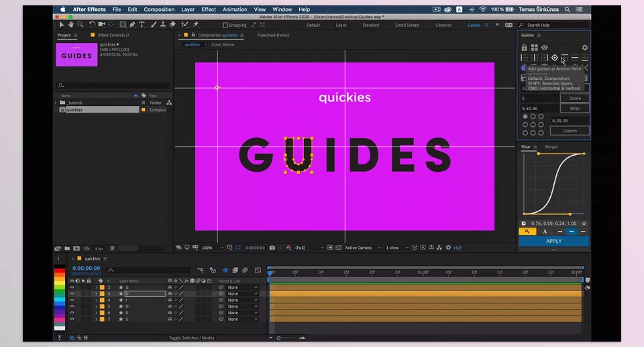This screenshot has width=644, height=347.
Task: Hide layer U with its eye toggle
Action: (x=72, y=293)
